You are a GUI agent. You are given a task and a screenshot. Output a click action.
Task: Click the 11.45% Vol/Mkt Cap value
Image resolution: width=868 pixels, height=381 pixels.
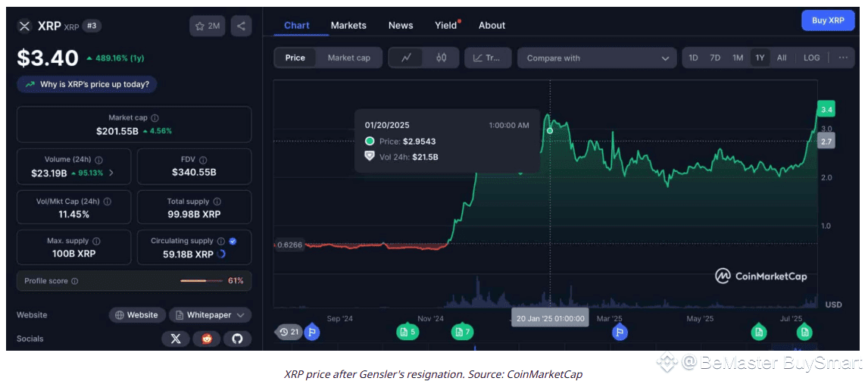pos(74,214)
